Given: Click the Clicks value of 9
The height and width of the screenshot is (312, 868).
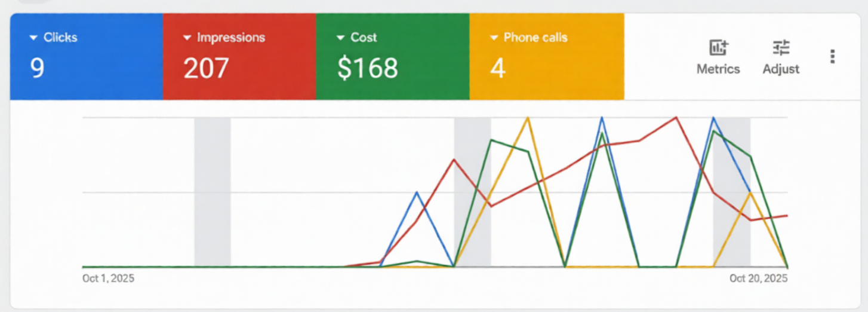Looking at the screenshot, I should coord(37,69).
